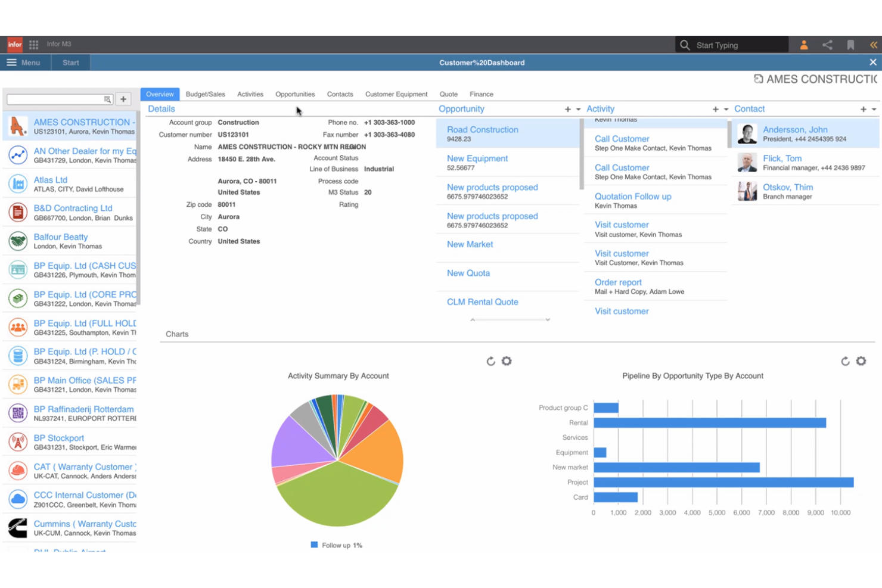Open the Opportunities tab
The image size is (882, 588).
pyautogui.click(x=295, y=94)
